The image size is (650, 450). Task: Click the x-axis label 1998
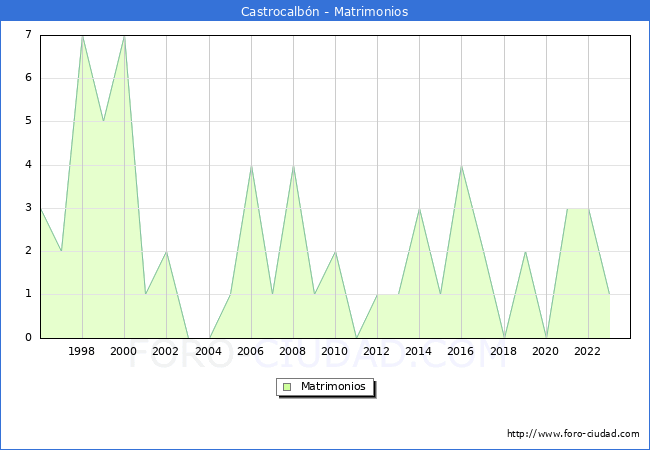click(81, 351)
